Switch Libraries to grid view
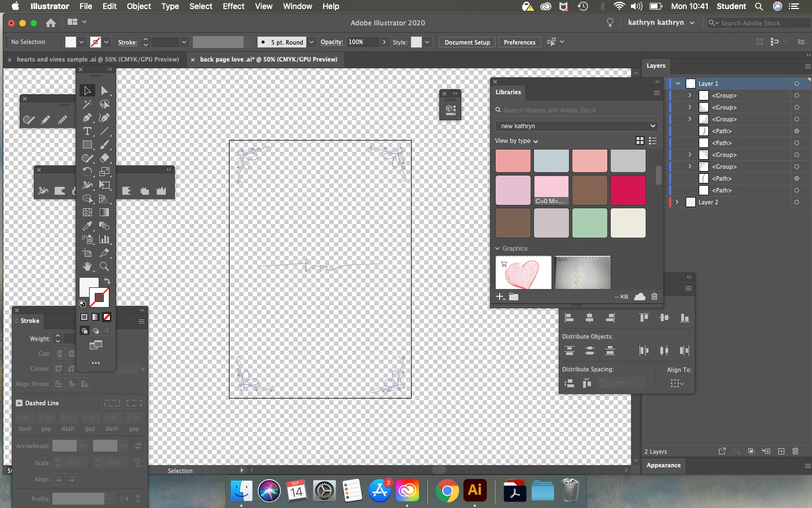The height and width of the screenshot is (508, 812). 639,141
